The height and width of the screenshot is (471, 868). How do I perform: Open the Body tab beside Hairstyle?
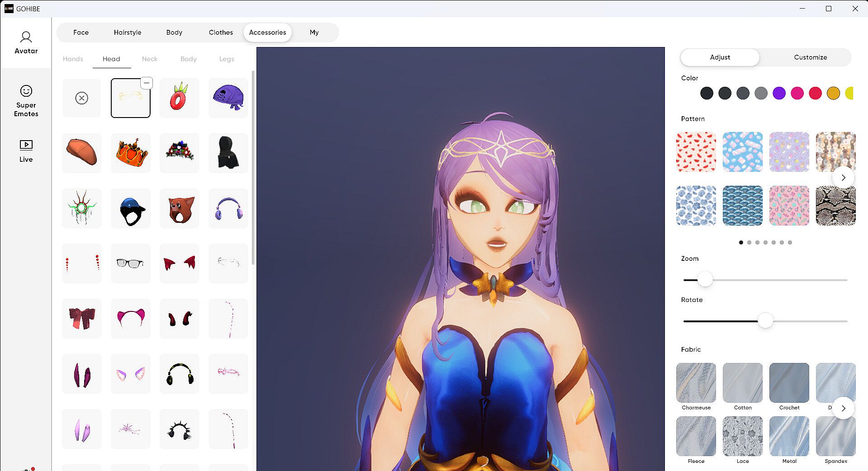174,33
